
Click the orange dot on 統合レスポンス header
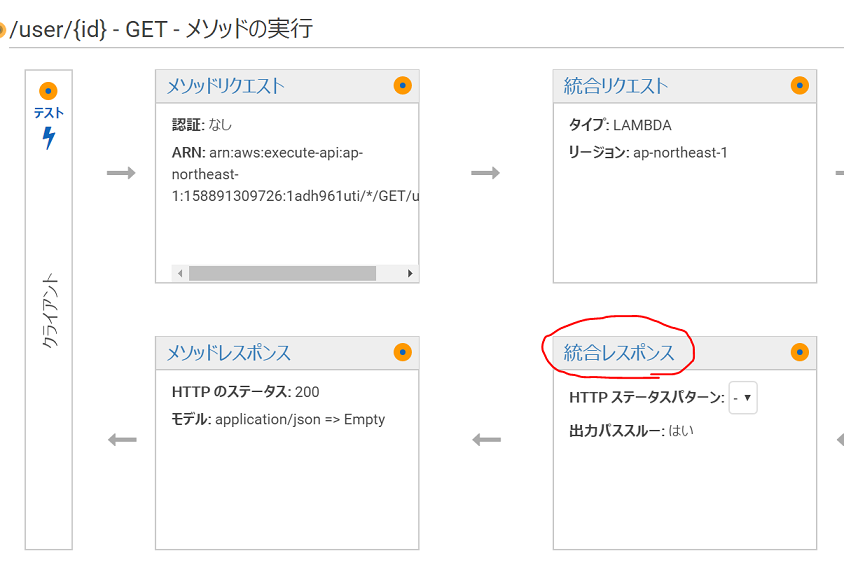click(800, 352)
